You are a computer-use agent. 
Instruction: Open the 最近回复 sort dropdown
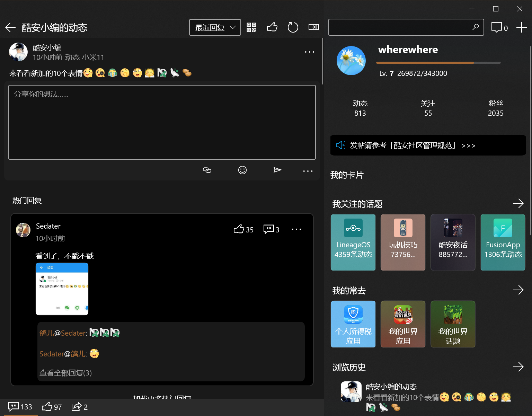point(215,27)
